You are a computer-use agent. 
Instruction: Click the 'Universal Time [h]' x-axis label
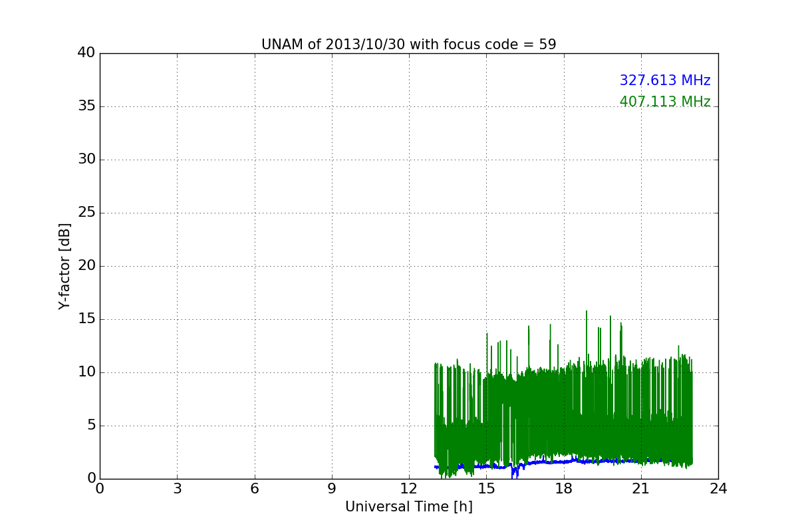coord(408,507)
